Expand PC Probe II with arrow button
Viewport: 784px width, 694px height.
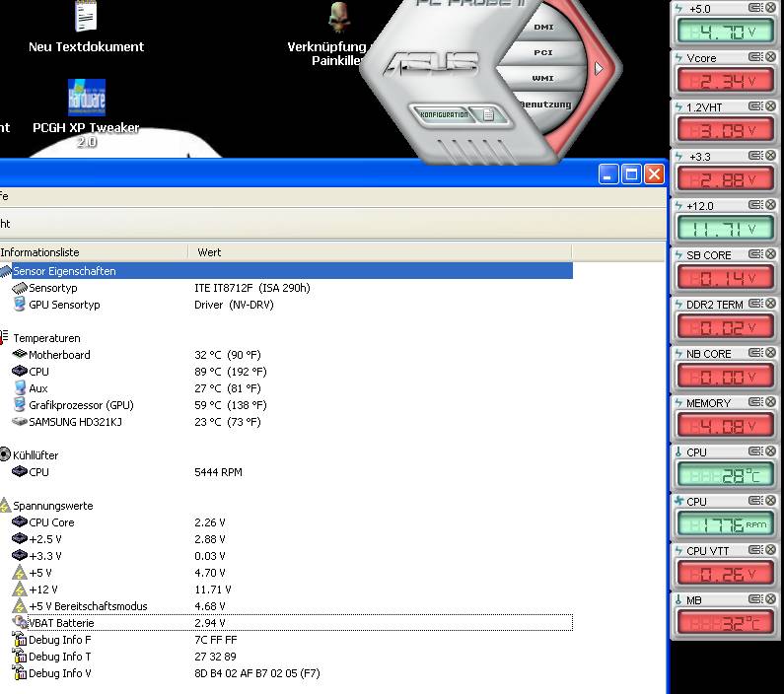coord(599,69)
